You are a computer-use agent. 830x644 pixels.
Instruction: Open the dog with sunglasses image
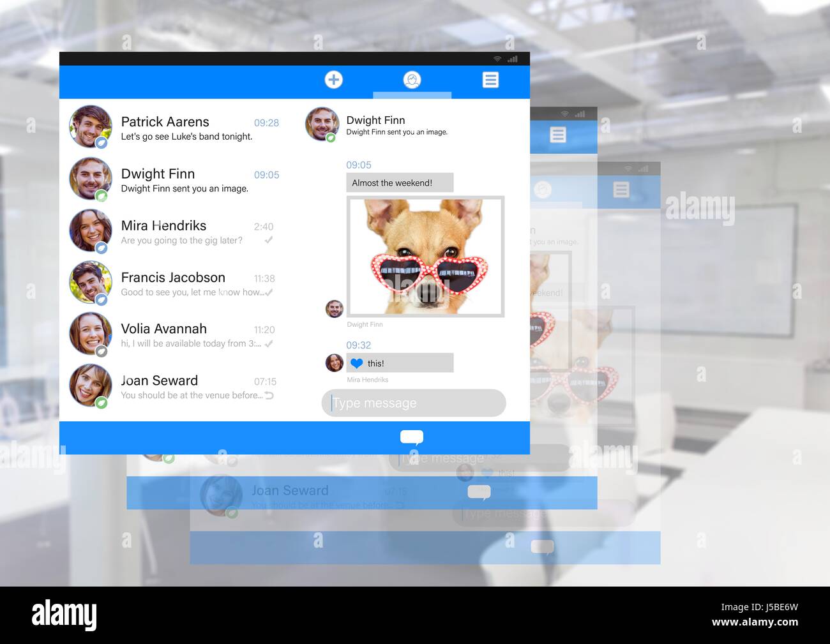click(425, 257)
